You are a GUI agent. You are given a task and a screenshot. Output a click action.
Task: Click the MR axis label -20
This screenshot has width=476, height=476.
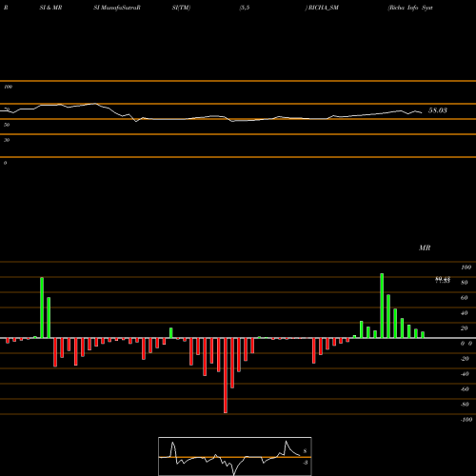pos(465,359)
